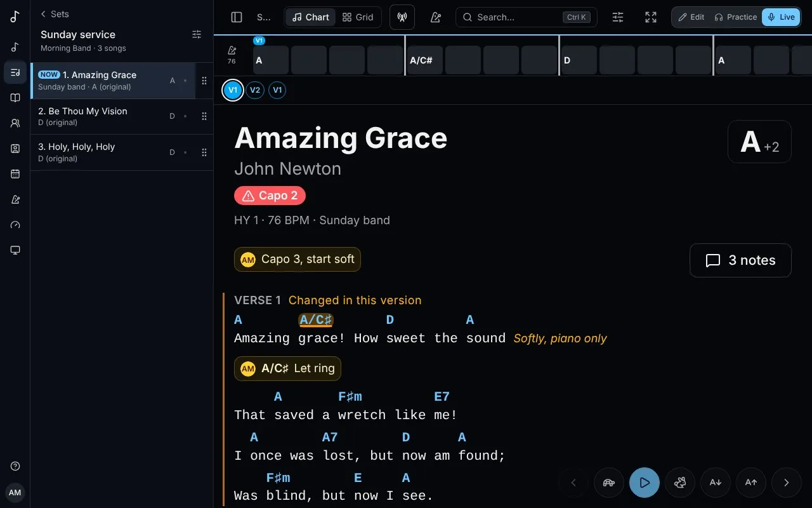Go back to Sets list

55,14
